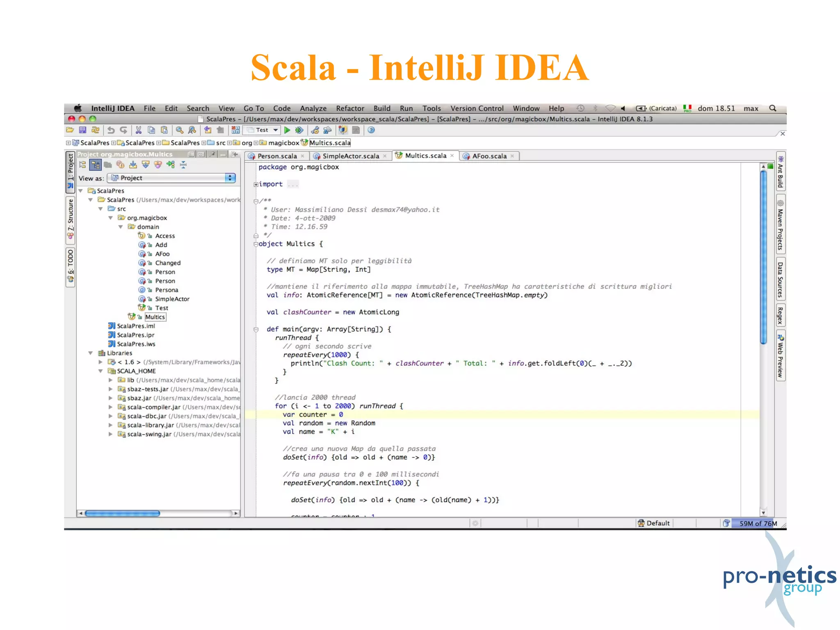Screen dimensions: 840x630
Task: Collapse the src folder in project tree
Action: point(100,209)
